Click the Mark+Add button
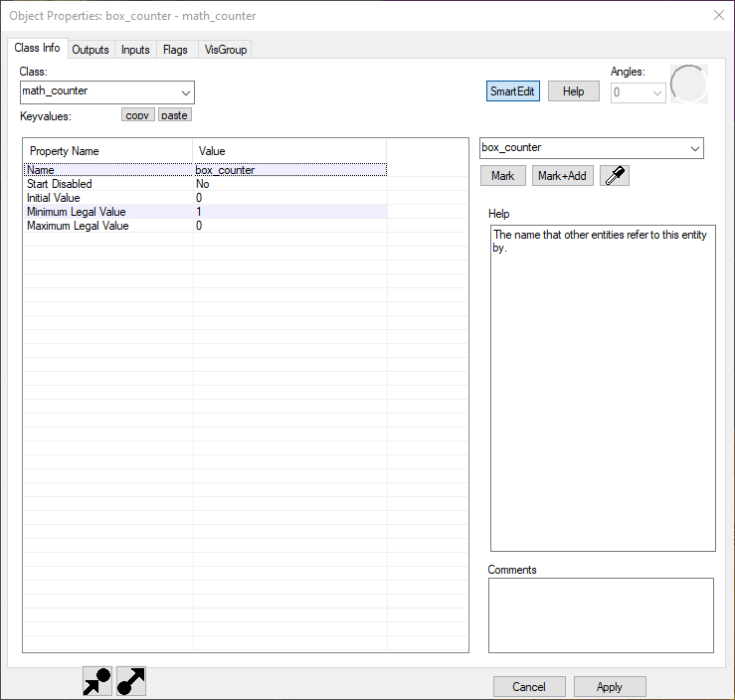 pyautogui.click(x=563, y=176)
